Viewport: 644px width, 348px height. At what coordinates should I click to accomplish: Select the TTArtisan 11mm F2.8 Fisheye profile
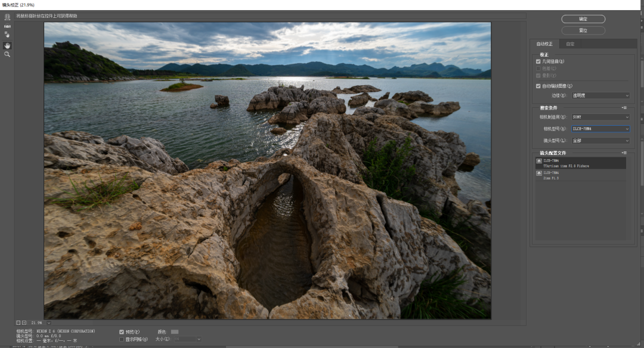(x=581, y=163)
